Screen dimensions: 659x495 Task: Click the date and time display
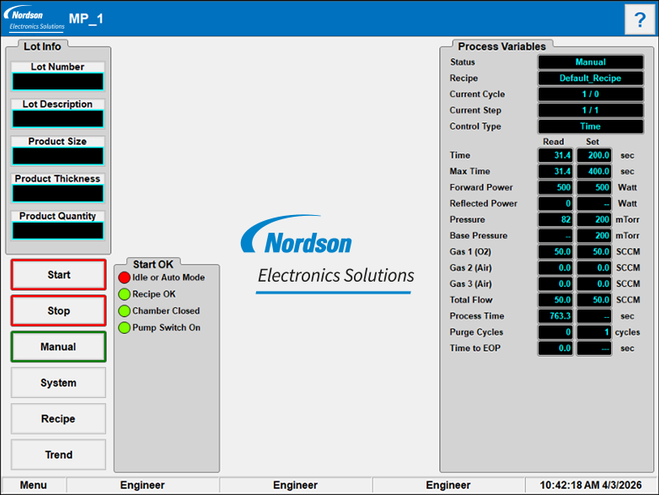click(x=590, y=485)
